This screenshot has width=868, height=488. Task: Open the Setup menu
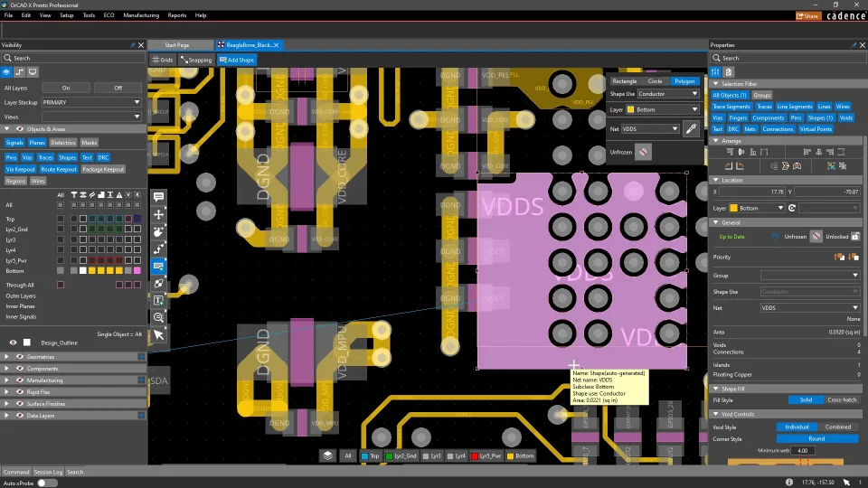pyautogui.click(x=66, y=15)
